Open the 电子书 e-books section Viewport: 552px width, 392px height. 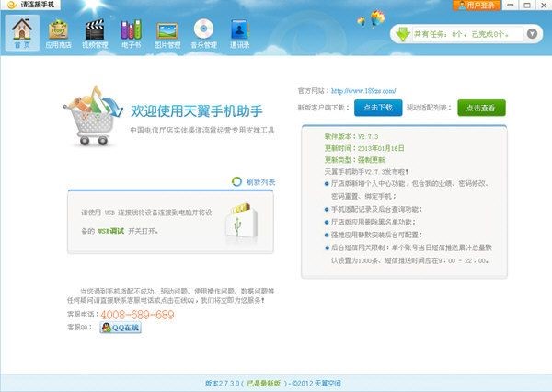(131, 33)
